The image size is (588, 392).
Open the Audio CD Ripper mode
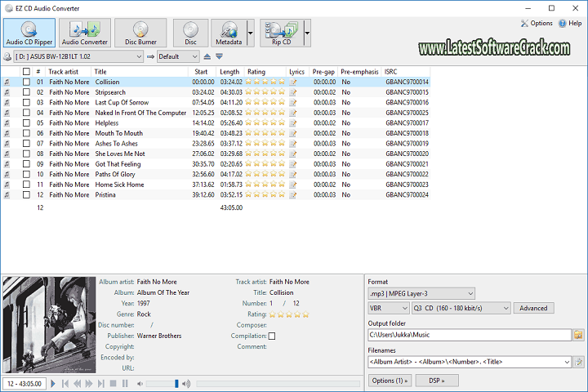coord(29,33)
